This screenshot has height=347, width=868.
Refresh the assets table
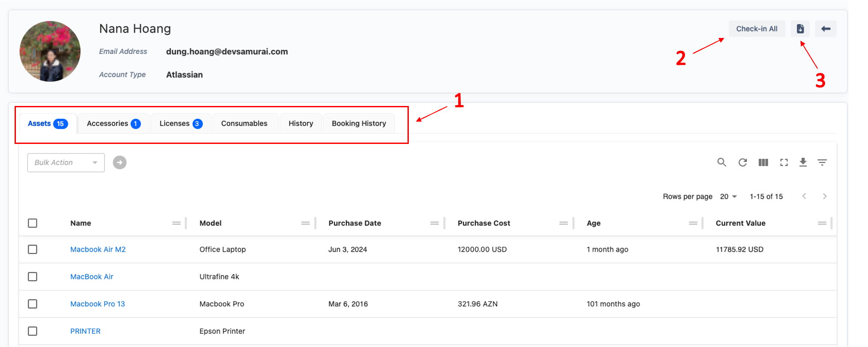point(742,162)
